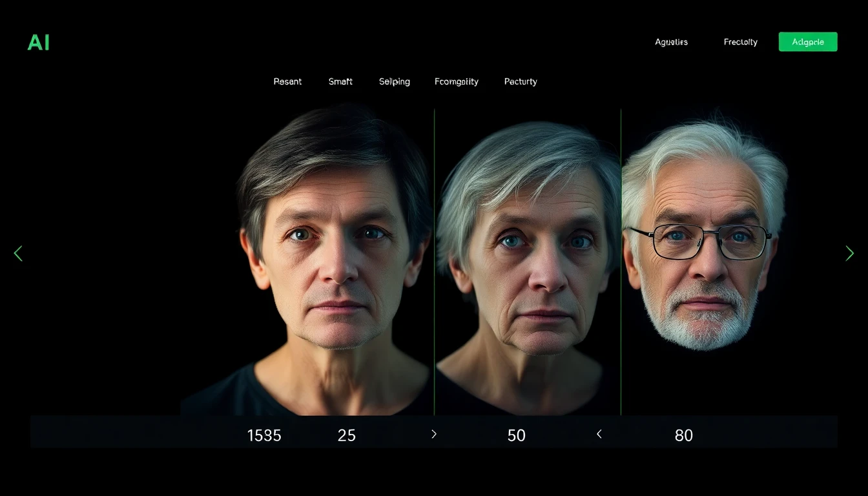
Task: Jump to age 50 on timeline
Action: [516, 435]
